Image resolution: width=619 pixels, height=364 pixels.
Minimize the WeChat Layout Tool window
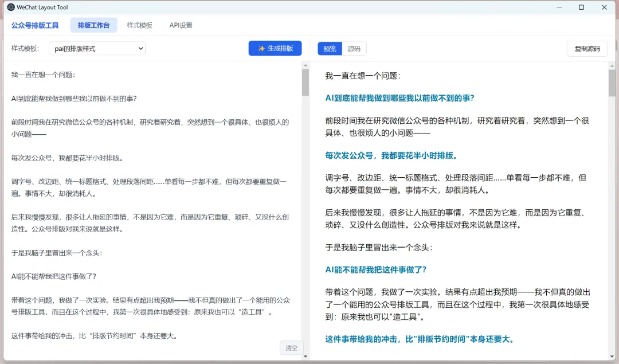coord(559,7)
